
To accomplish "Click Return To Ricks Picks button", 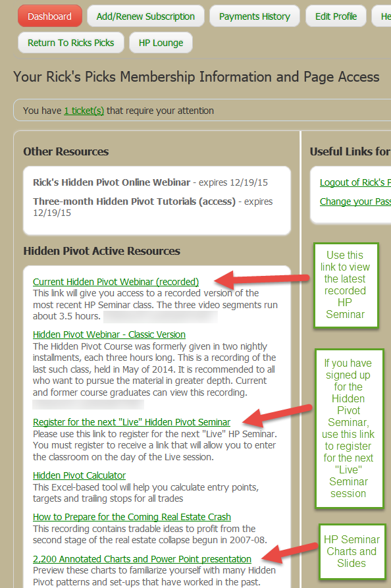I will (x=71, y=43).
